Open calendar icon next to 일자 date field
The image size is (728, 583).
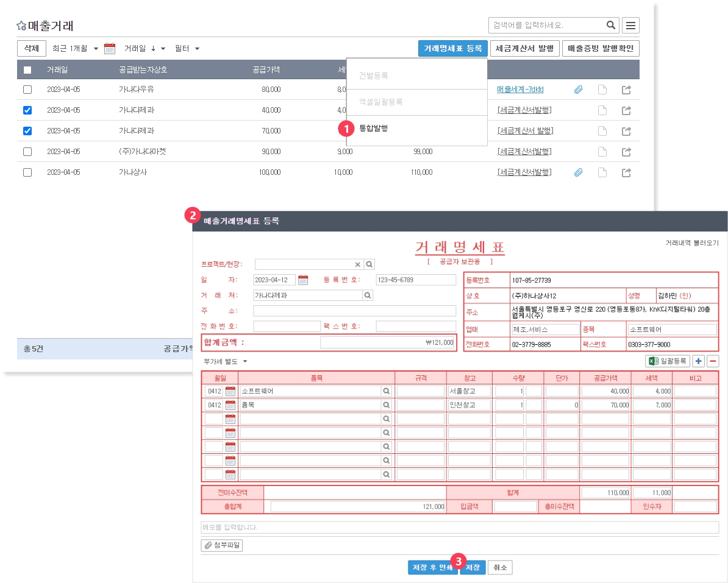[x=303, y=280]
